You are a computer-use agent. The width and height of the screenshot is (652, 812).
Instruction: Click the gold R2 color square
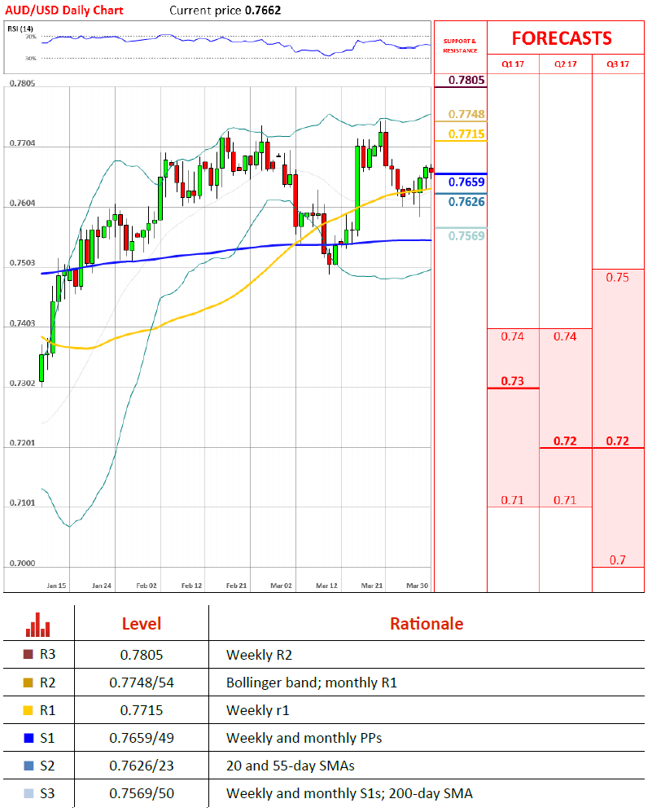tap(30, 682)
